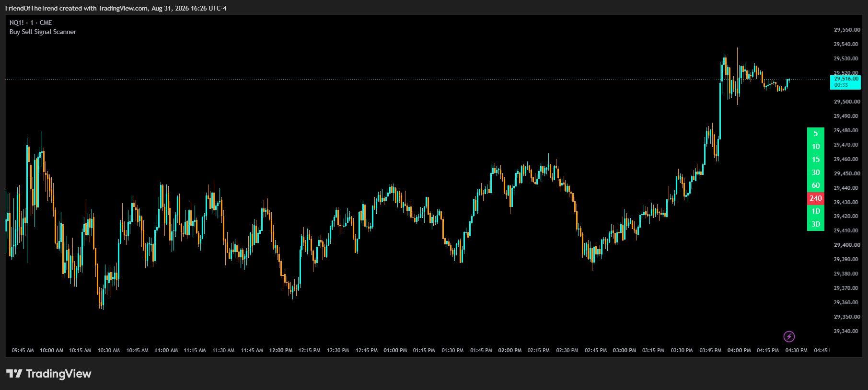This screenshot has height=390, width=868.
Task: Click the 11:00 AM time axis label
Action: click(166, 350)
